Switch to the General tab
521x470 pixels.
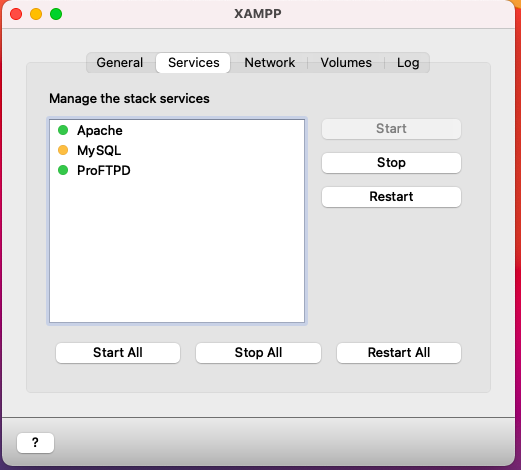[120, 63]
